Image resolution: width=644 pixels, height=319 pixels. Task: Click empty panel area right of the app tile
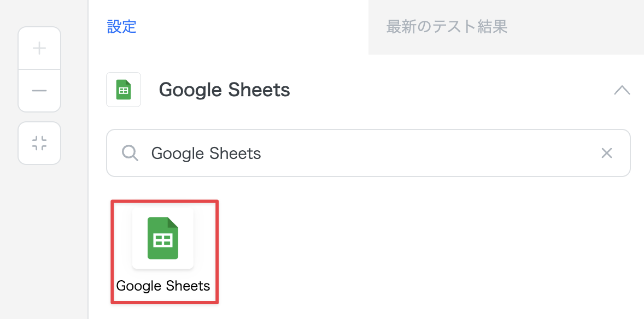point(426,251)
